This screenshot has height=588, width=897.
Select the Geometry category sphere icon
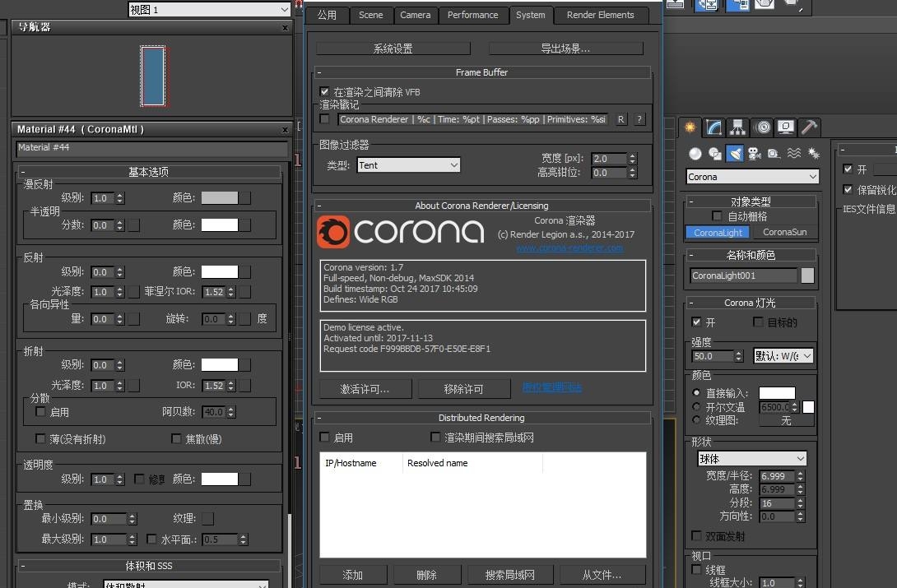pyautogui.click(x=694, y=154)
